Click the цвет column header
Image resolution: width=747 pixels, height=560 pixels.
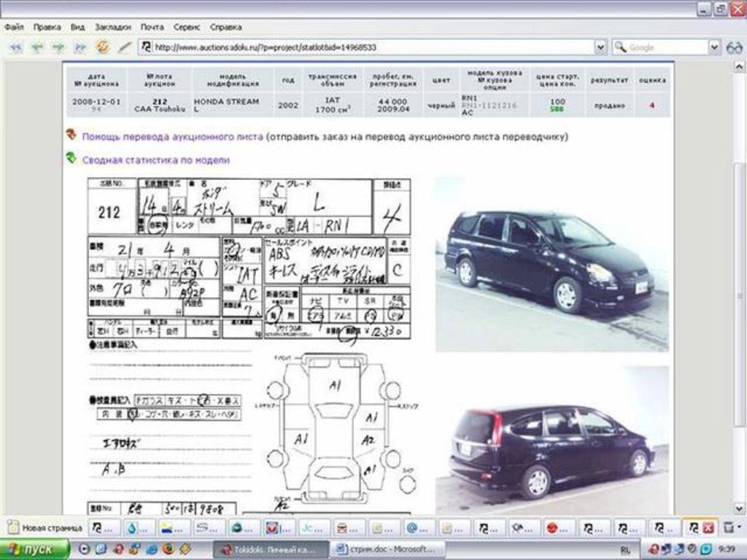pyautogui.click(x=441, y=80)
